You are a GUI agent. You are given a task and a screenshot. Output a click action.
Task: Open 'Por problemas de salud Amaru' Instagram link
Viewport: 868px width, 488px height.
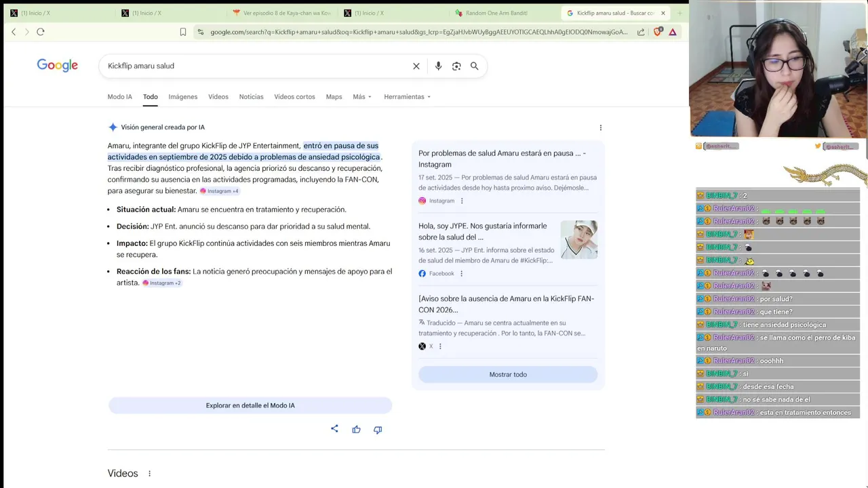tap(502, 159)
